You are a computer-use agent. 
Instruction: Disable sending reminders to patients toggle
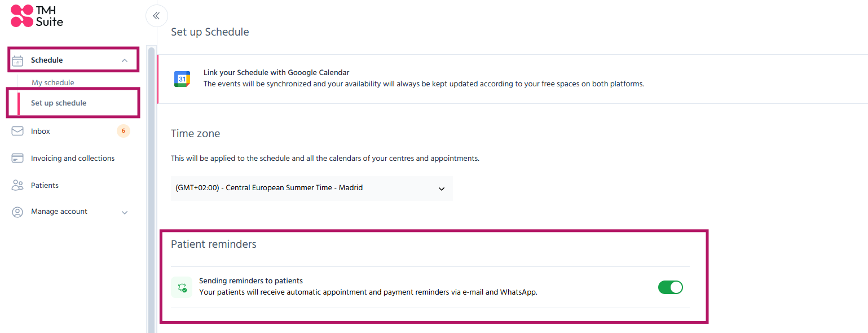tap(671, 287)
